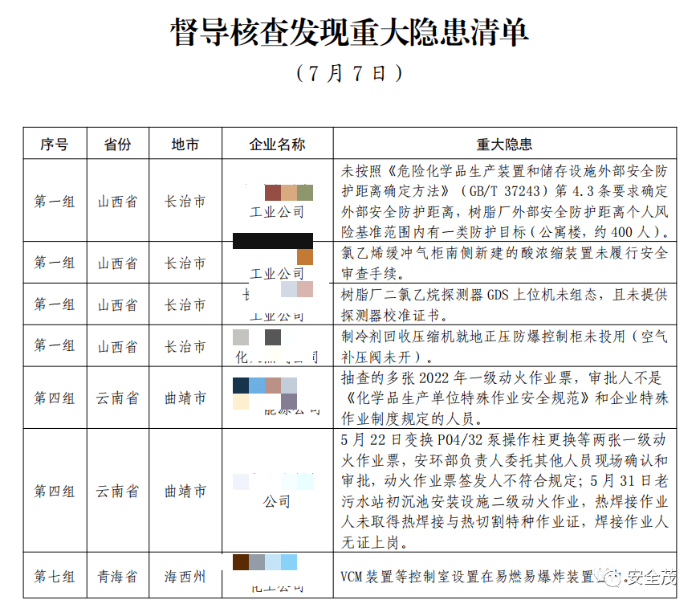Select 山西省 in the GB/T 37243 hazard row
The height and width of the screenshot is (608, 700).
pyautogui.click(x=117, y=201)
